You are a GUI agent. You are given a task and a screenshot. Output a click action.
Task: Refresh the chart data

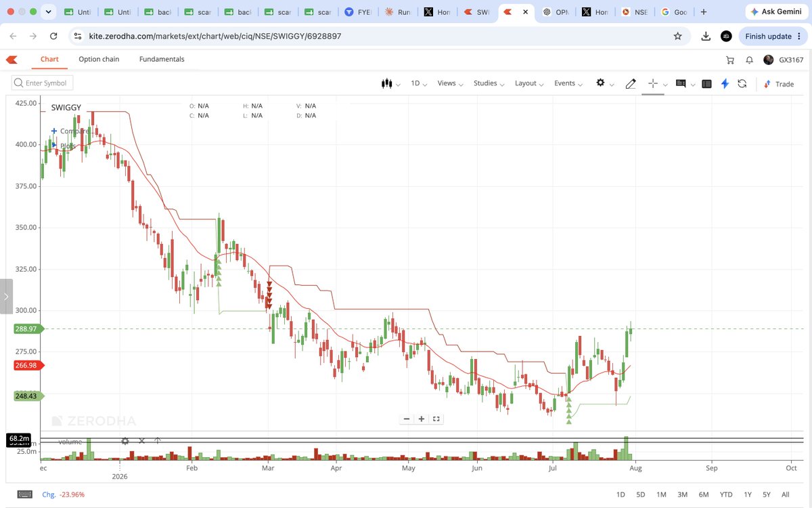click(x=742, y=83)
